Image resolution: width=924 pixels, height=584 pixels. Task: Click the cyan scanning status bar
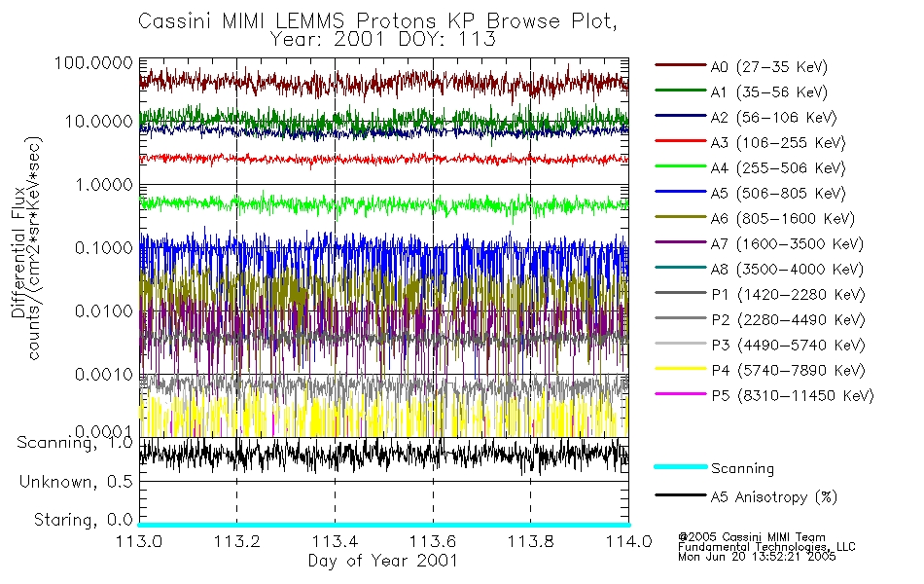pyautogui.click(x=384, y=525)
